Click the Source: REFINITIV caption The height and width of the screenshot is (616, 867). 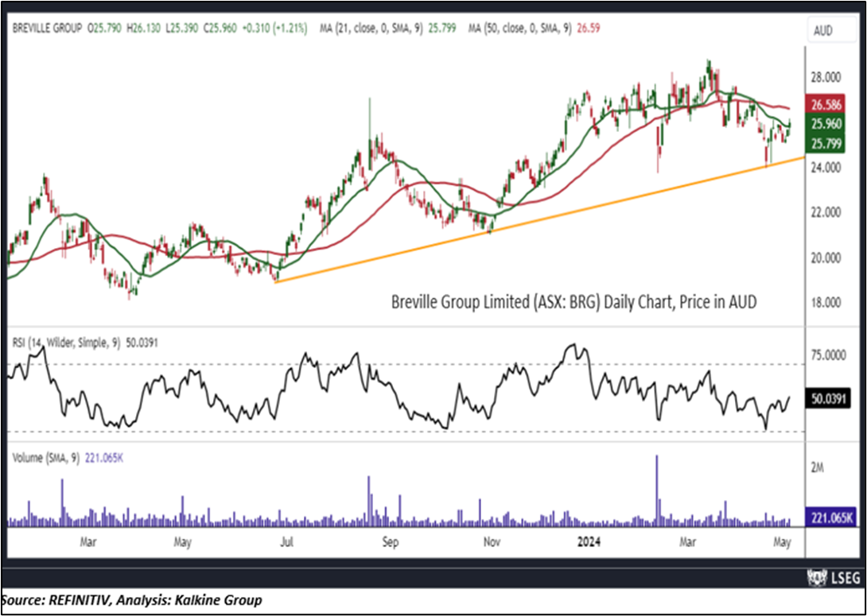(x=132, y=601)
